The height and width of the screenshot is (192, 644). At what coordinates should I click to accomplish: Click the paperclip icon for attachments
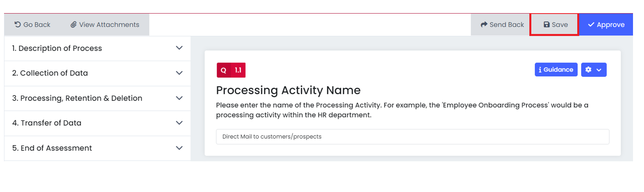click(x=74, y=25)
